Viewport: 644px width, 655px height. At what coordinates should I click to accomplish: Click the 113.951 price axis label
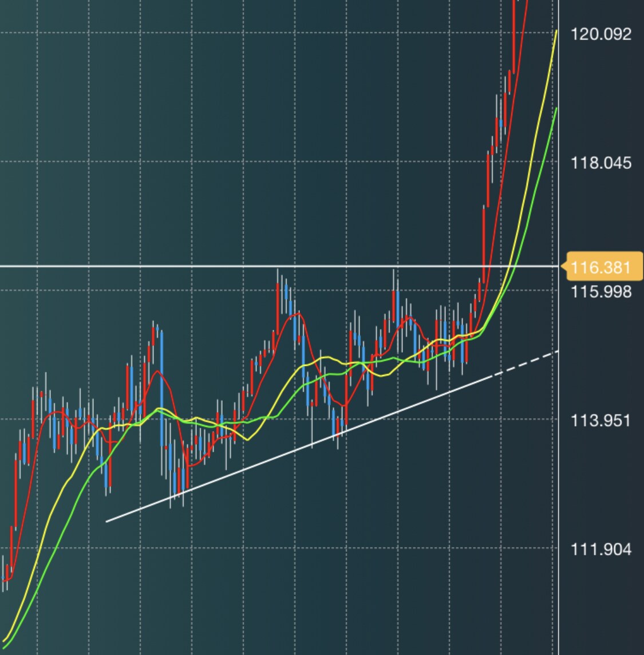[x=600, y=420]
